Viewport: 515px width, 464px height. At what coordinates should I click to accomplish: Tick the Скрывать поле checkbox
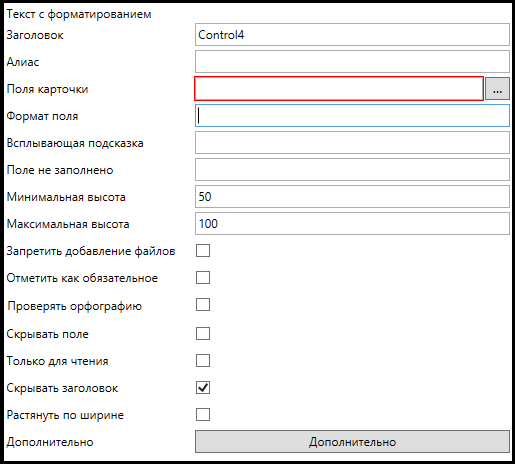coord(203,333)
